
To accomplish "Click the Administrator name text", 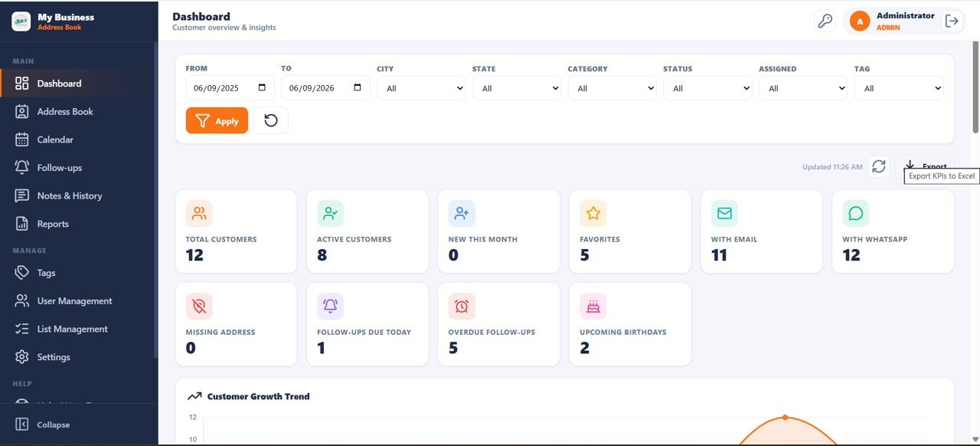I will coord(906,15).
